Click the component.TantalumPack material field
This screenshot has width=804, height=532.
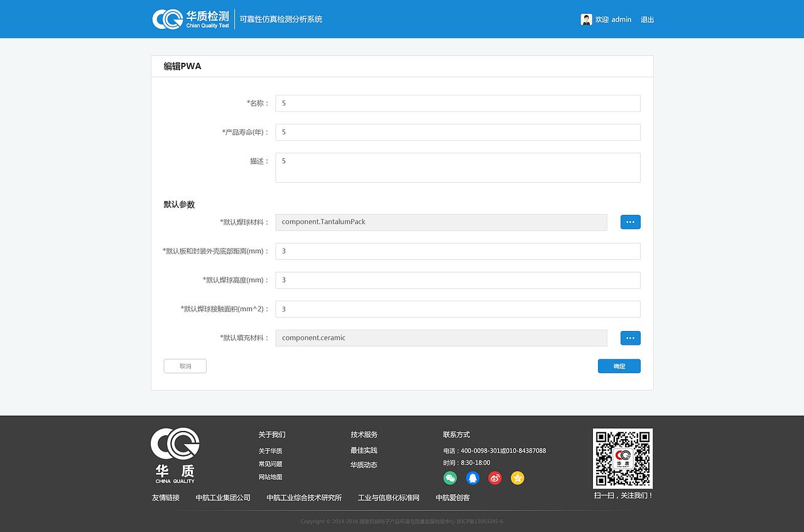(442, 222)
